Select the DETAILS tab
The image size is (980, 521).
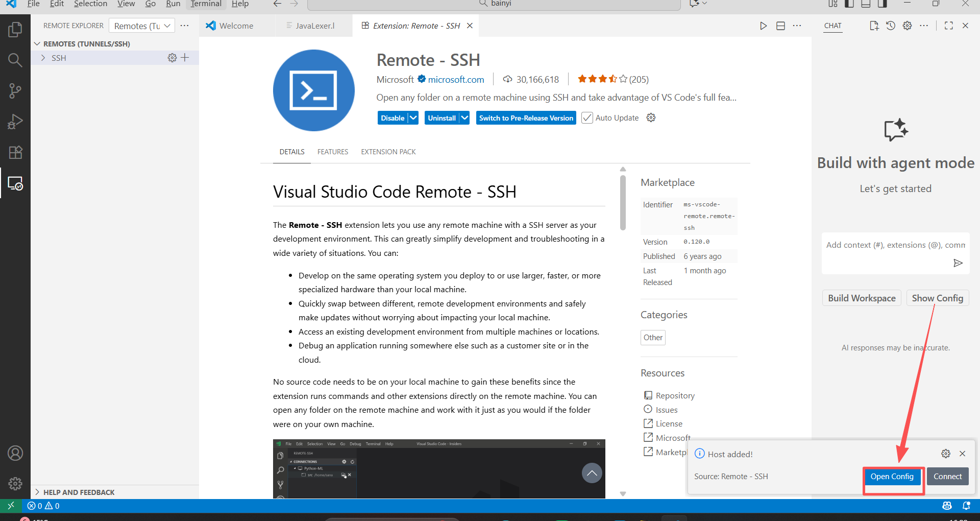[x=292, y=152]
